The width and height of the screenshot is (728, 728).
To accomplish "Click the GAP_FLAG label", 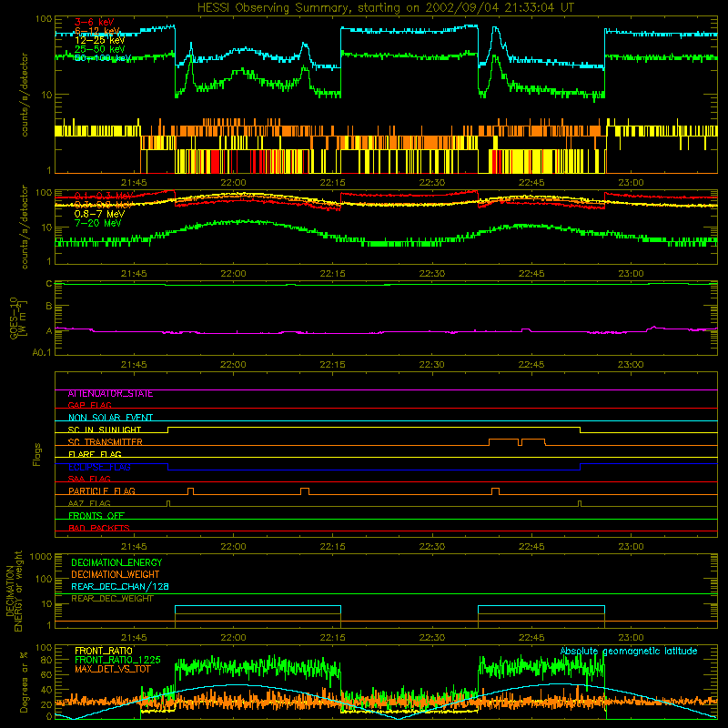I will tap(89, 405).
